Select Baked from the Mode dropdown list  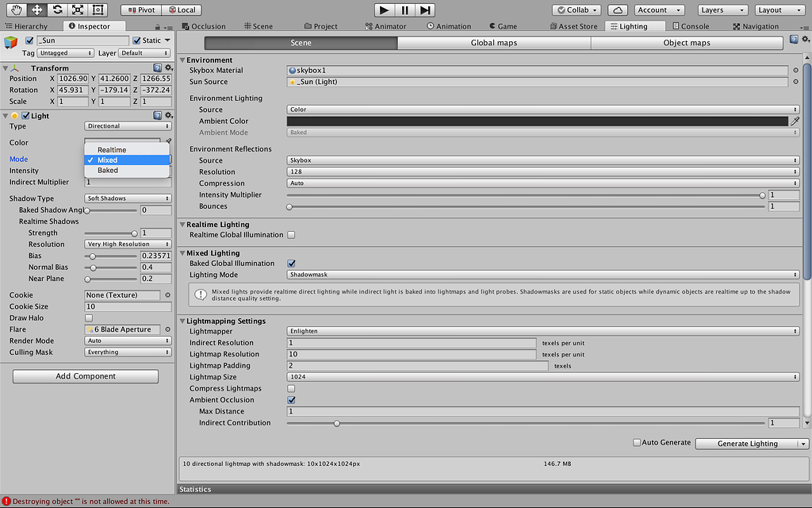[109, 170]
